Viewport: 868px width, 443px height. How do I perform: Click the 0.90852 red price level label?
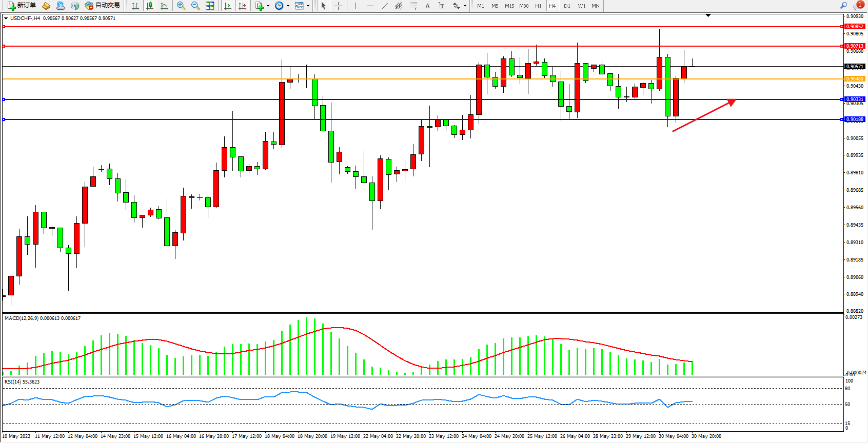pyautogui.click(x=854, y=27)
